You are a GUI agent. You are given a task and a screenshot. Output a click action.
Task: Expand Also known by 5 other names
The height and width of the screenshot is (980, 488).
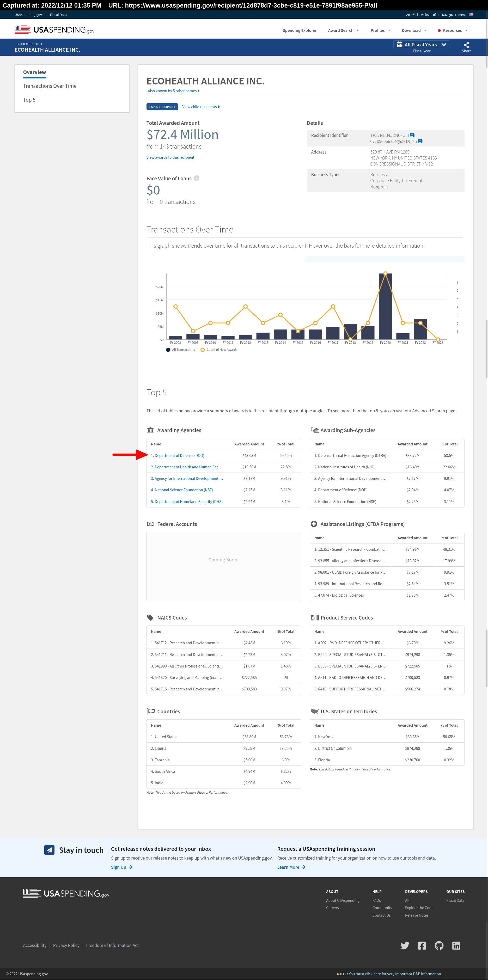point(173,91)
